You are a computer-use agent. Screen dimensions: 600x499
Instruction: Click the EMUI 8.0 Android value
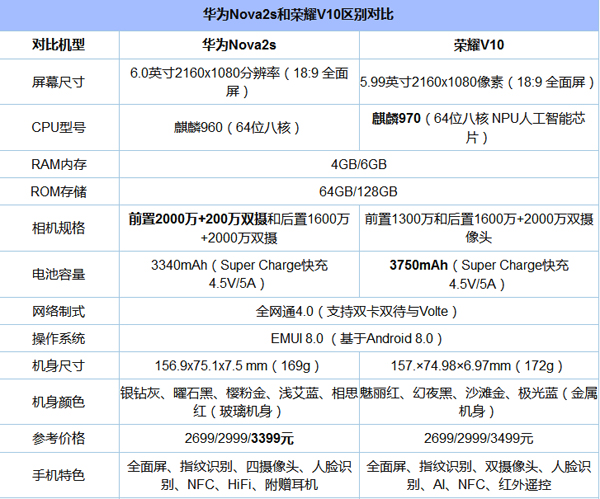click(357, 338)
